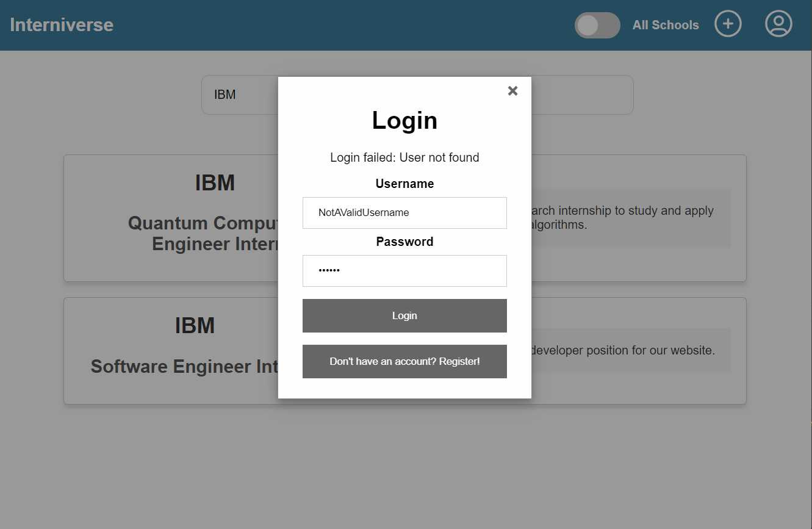
Task: Click the Username input field
Action: (x=404, y=213)
